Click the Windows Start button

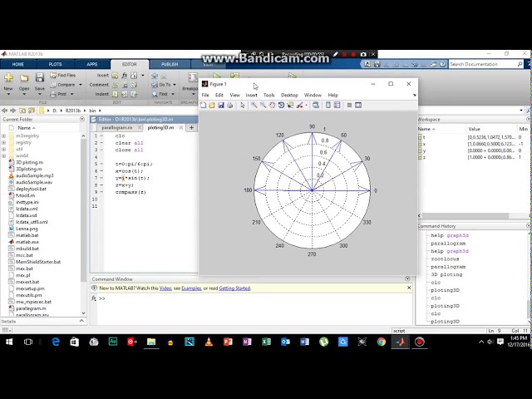pos(9,342)
